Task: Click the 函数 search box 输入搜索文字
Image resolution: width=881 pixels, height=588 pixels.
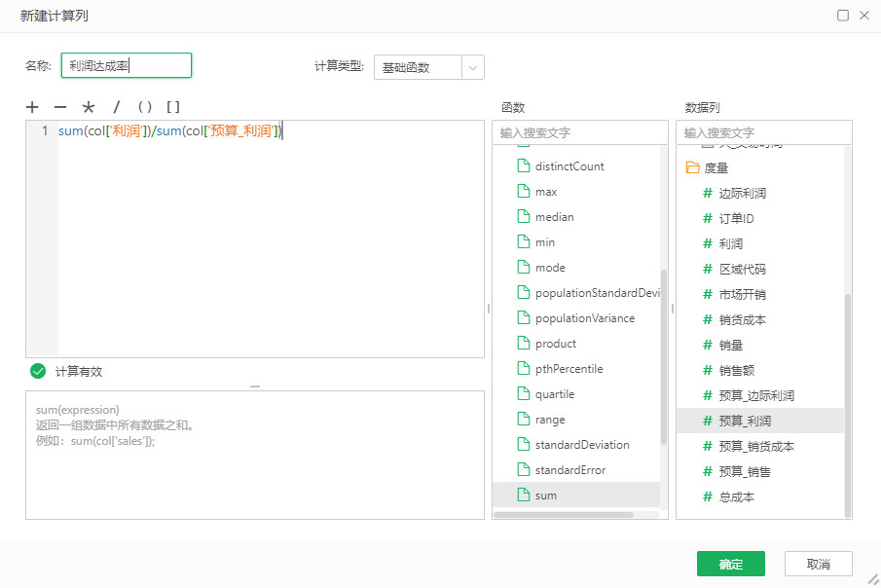Action: (580, 131)
